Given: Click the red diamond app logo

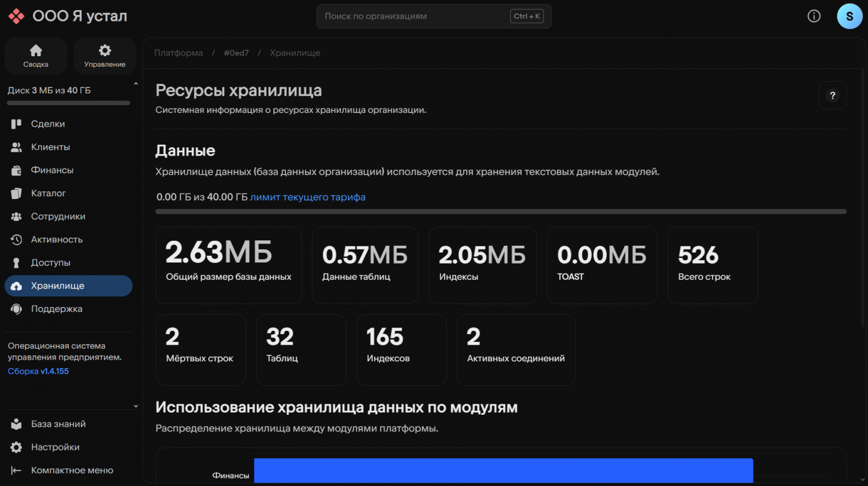Looking at the screenshot, I should 16,16.
